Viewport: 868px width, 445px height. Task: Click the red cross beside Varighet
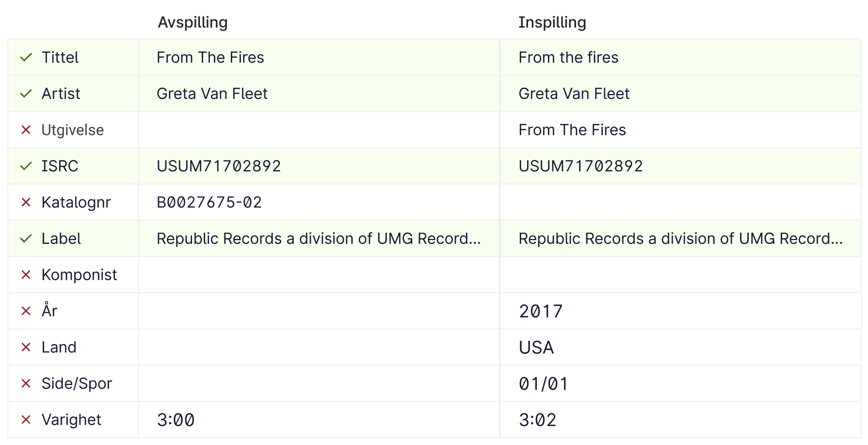(x=26, y=420)
